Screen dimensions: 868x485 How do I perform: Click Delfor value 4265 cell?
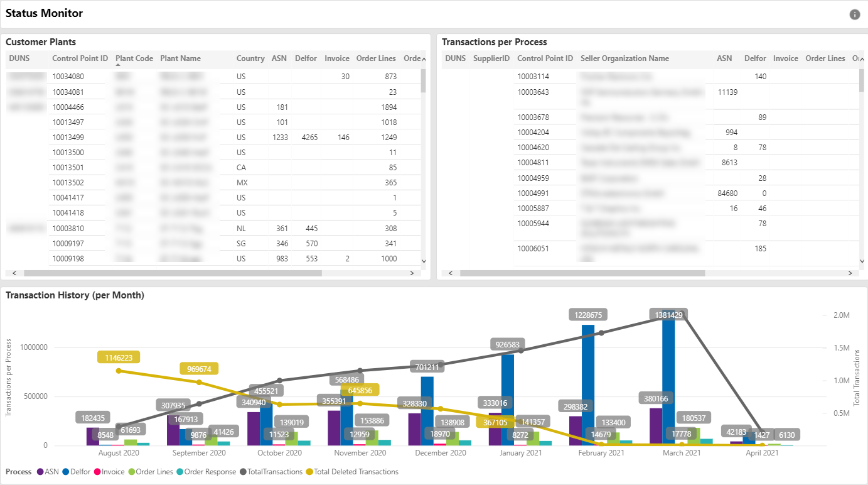click(309, 138)
